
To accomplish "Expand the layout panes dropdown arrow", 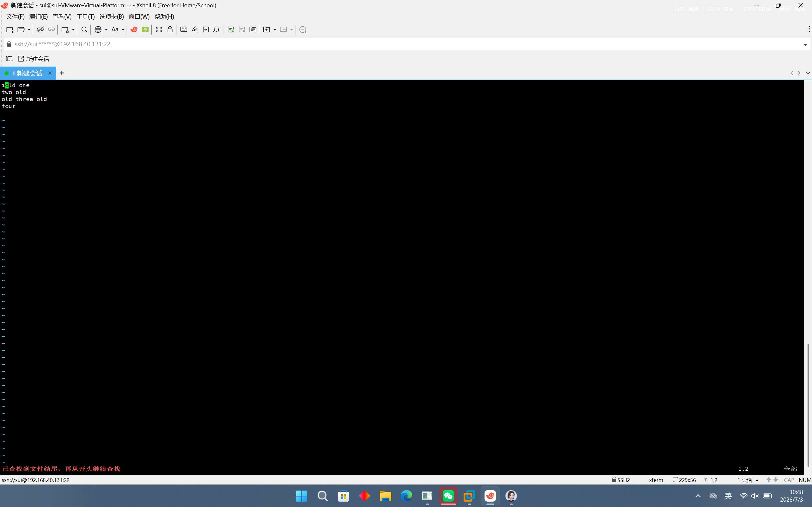I will pyautogui.click(x=292, y=29).
